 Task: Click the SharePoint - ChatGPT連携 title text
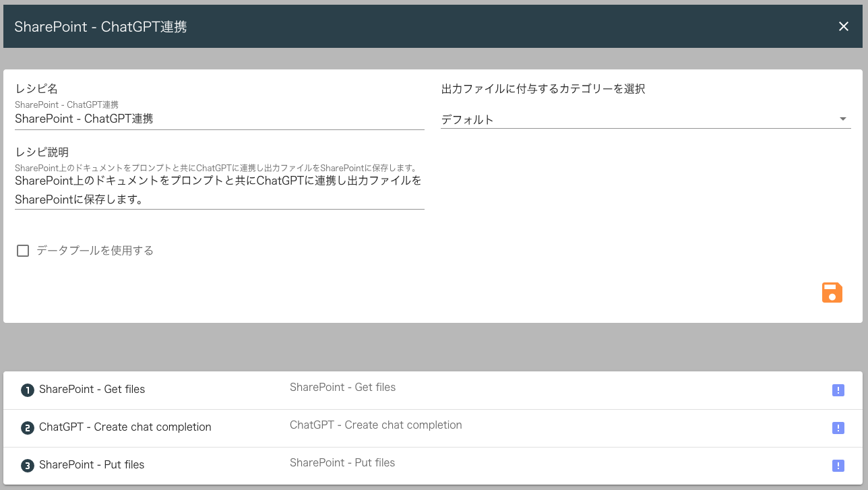click(100, 27)
